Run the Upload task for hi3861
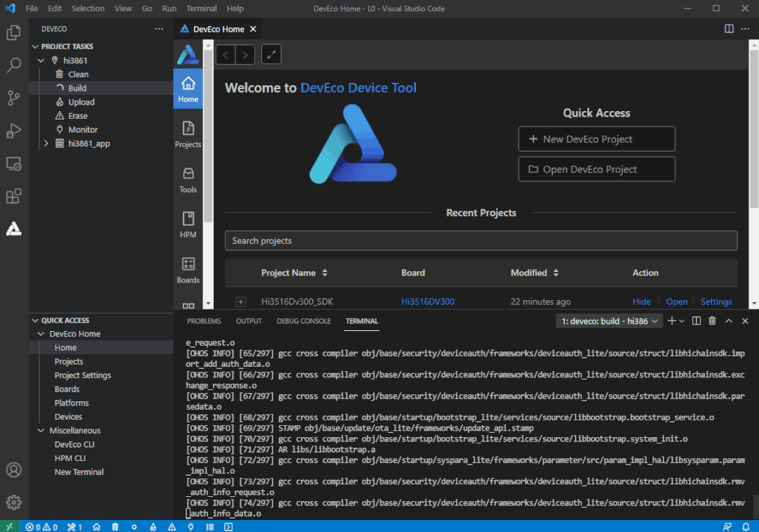This screenshot has height=532, width=759. click(81, 102)
